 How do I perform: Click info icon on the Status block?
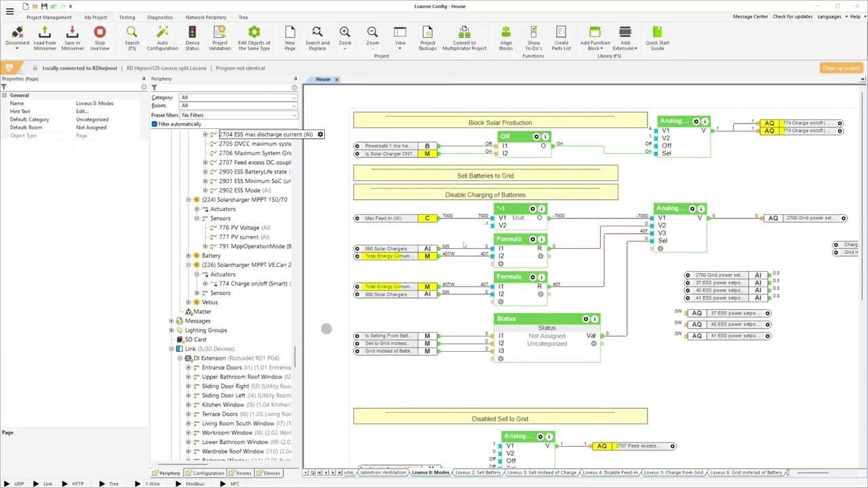595,319
